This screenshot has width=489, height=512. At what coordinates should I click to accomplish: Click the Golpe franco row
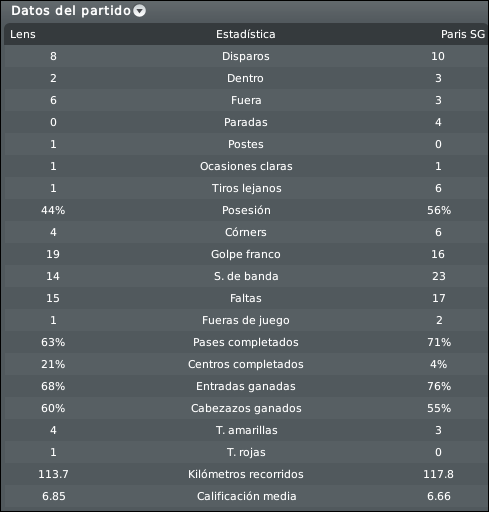(246, 254)
